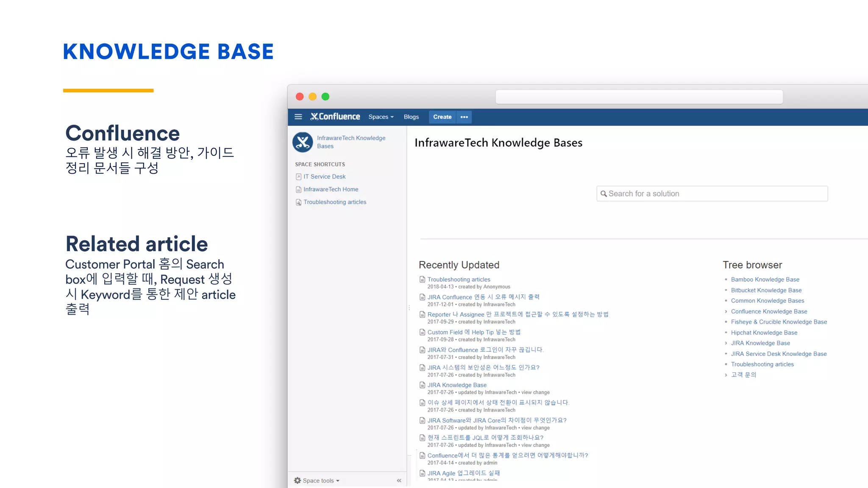The image size is (868, 488).
Task: Open Bamboo Knowledge Base in tree browser
Action: click(x=765, y=280)
